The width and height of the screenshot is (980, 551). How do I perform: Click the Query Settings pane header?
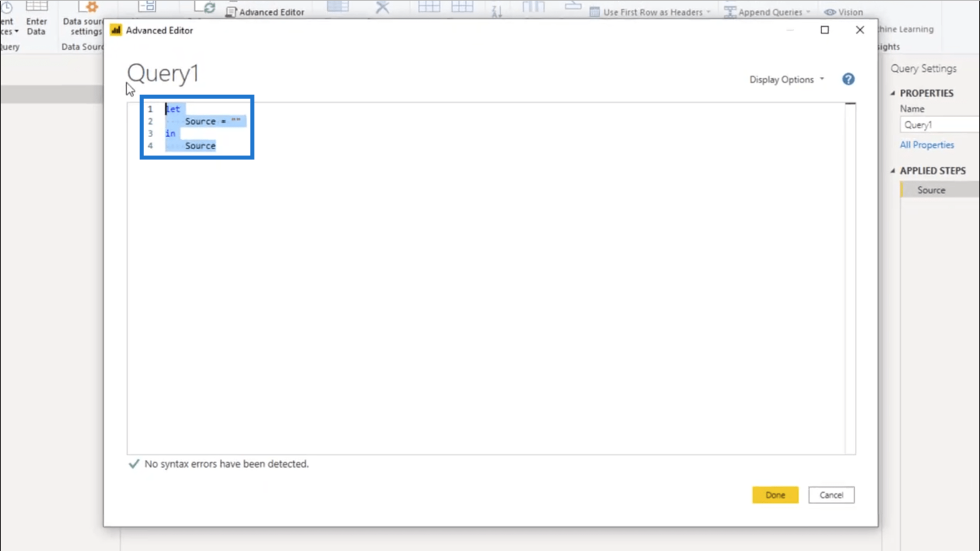pos(923,69)
